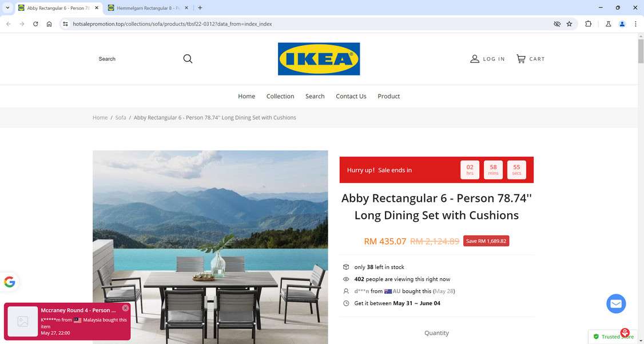Click the Sofa breadcrumb link
This screenshot has width=644, height=344.
point(120,117)
